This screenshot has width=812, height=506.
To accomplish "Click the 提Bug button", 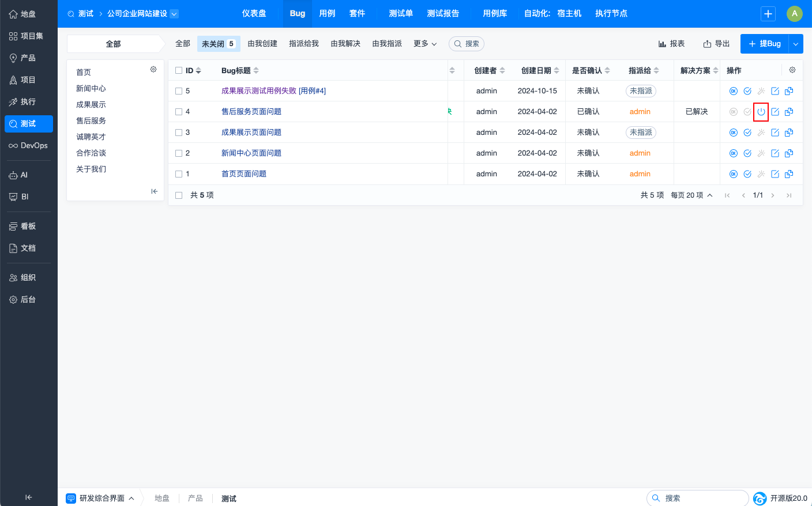I will (765, 44).
